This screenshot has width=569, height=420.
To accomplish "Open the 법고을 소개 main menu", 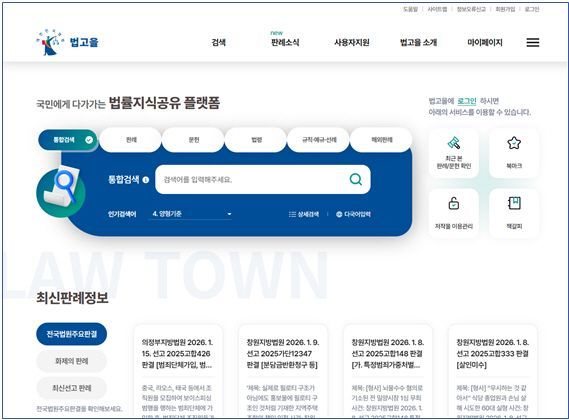I will 418,42.
